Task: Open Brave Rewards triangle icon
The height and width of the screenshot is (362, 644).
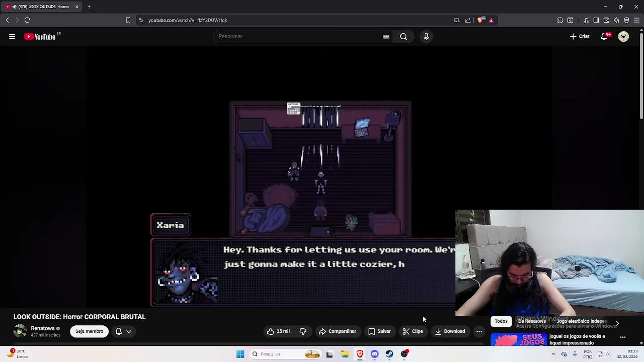Action: [x=491, y=20]
